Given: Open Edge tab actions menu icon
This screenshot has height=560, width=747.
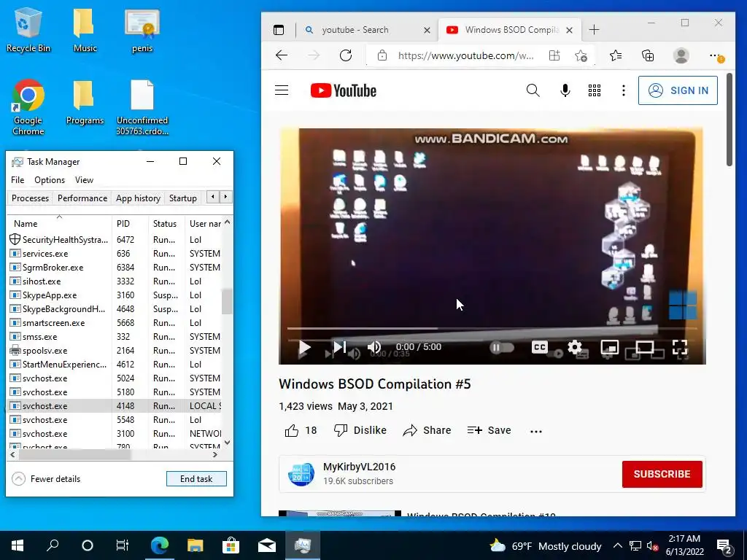Looking at the screenshot, I should pos(279,30).
